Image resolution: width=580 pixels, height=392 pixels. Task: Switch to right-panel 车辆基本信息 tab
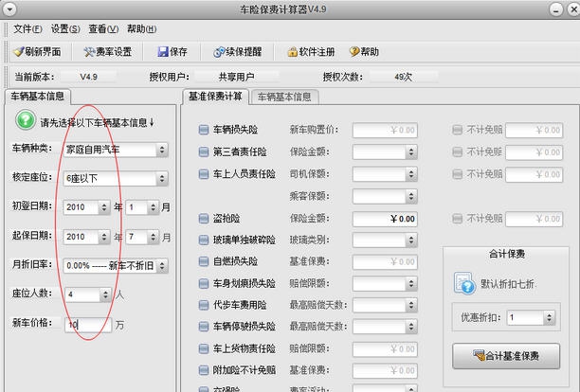pos(284,98)
